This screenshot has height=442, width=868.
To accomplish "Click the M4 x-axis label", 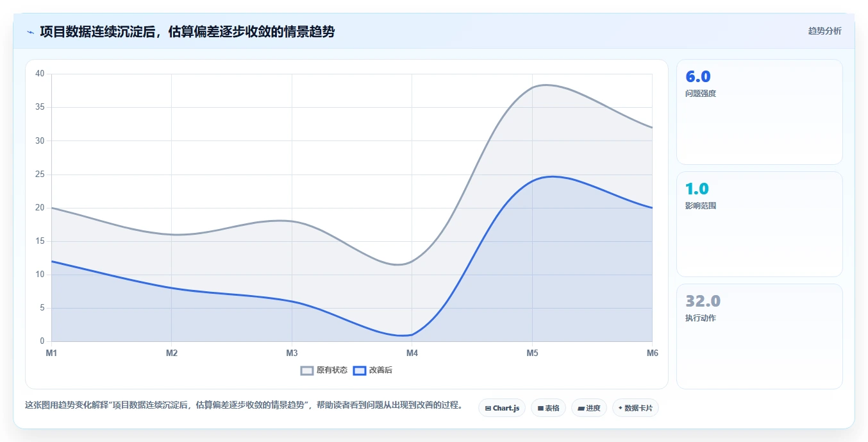I will [x=412, y=353].
